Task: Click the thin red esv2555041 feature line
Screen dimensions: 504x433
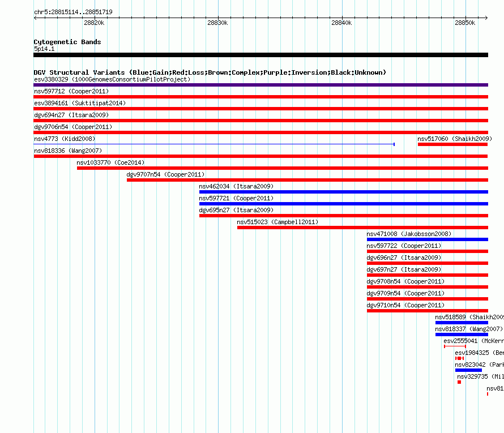Action: pos(455,346)
